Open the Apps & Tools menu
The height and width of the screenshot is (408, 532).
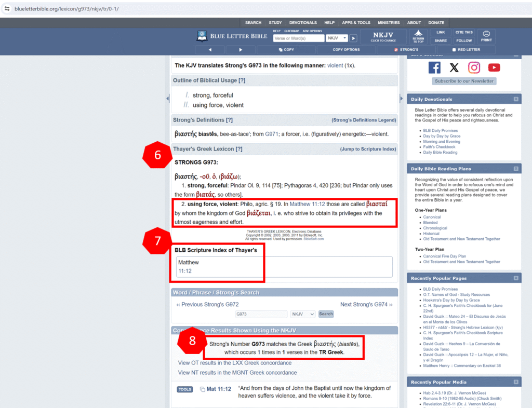(x=356, y=23)
